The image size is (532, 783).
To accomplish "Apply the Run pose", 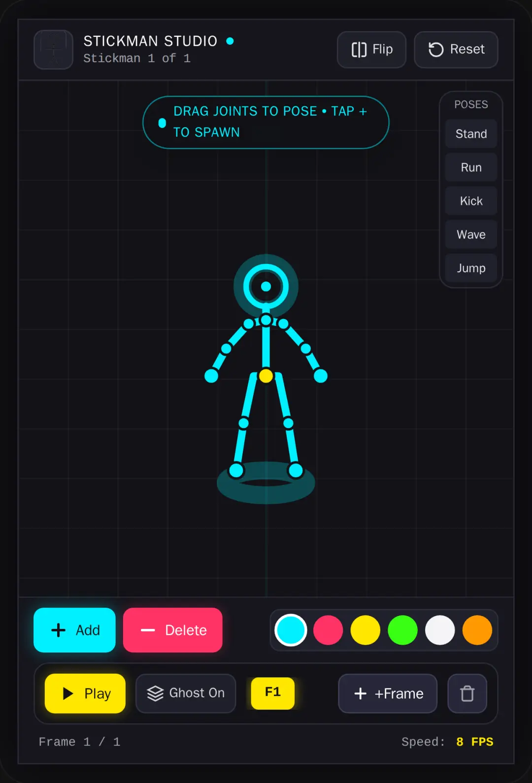I will tap(471, 167).
